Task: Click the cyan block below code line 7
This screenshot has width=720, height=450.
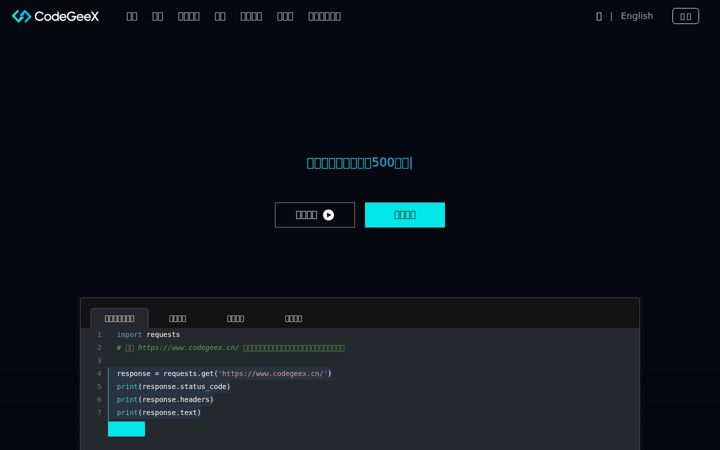Action: click(126, 429)
